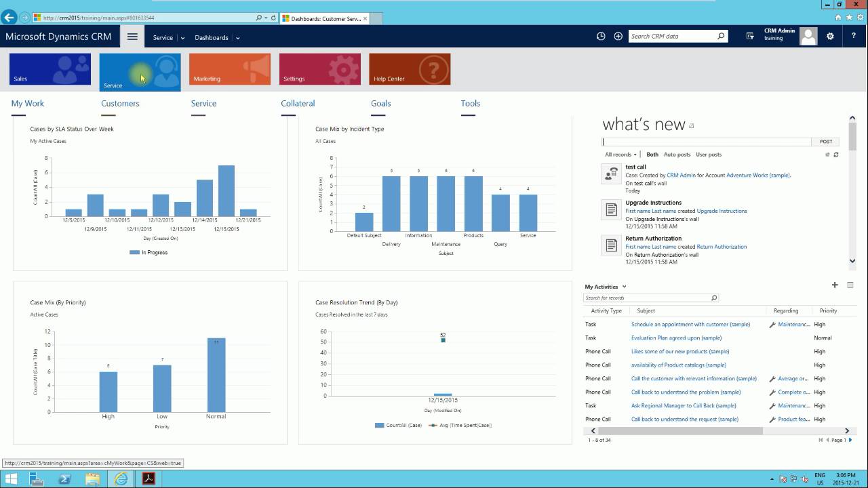Select the Sales area tile
This screenshot has width=868, height=488.
coord(50,69)
